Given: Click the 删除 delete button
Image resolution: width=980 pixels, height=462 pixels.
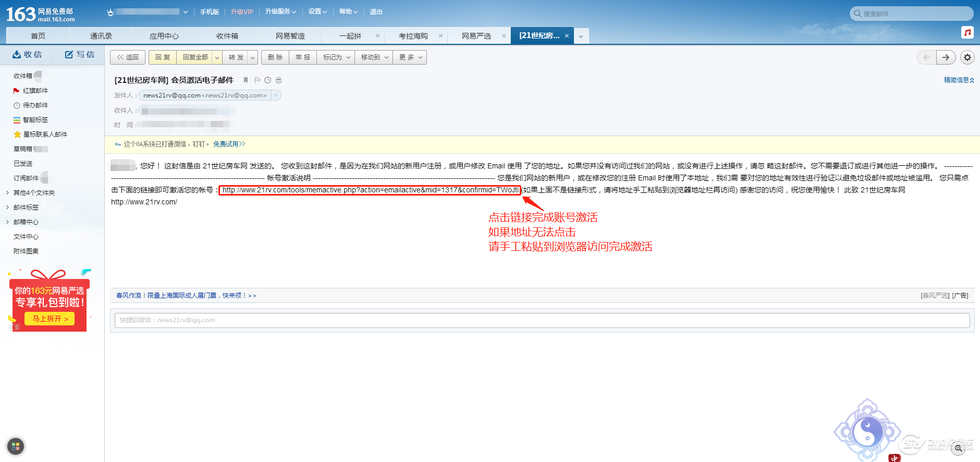Looking at the screenshot, I should coord(275,57).
